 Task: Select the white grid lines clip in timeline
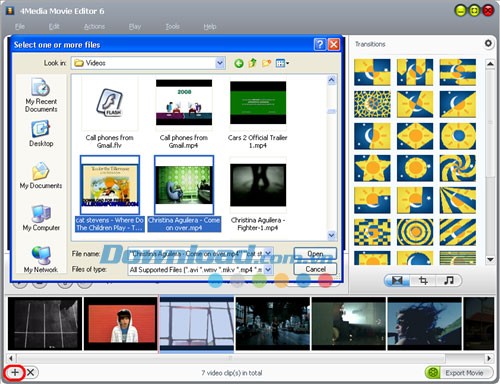point(45,324)
